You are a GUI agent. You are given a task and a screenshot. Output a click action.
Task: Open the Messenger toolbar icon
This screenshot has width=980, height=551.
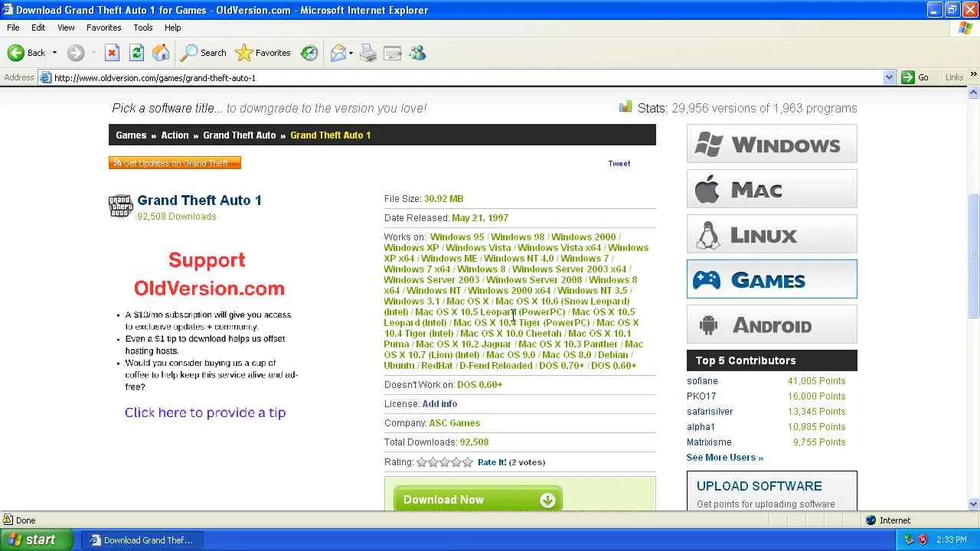pyautogui.click(x=417, y=53)
